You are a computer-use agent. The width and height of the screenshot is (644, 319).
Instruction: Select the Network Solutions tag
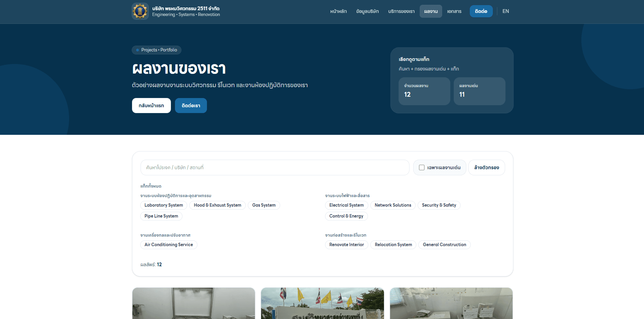click(x=392, y=205)
